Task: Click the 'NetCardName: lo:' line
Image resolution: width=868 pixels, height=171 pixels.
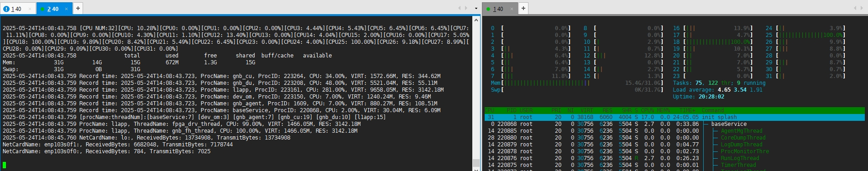Action: [x=146, y=138]
